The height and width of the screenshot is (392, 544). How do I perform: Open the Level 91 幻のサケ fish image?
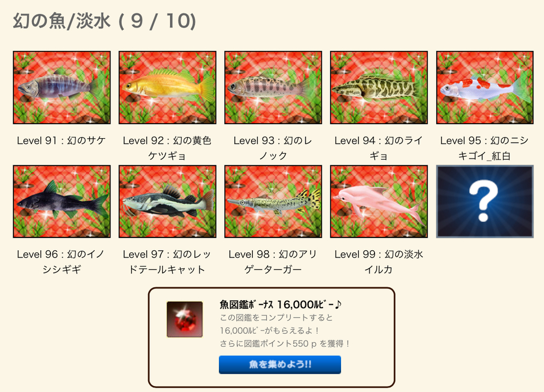[62, 88]
